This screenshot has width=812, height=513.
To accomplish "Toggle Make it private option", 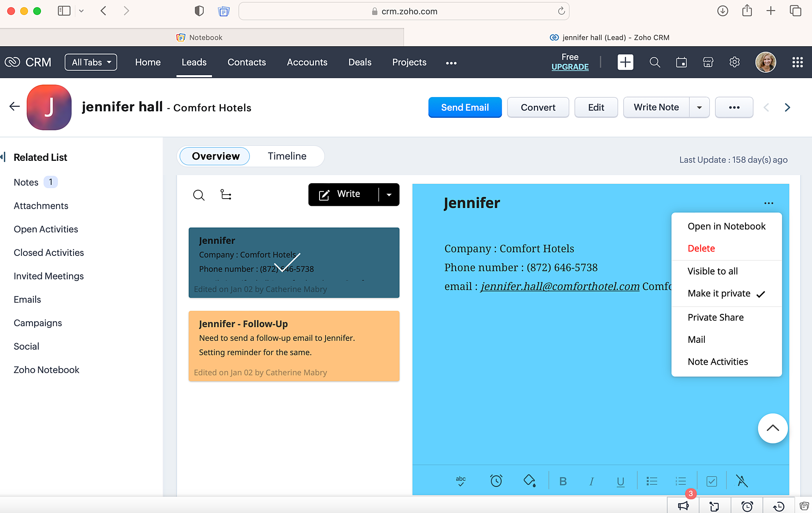I will [719, 293].
